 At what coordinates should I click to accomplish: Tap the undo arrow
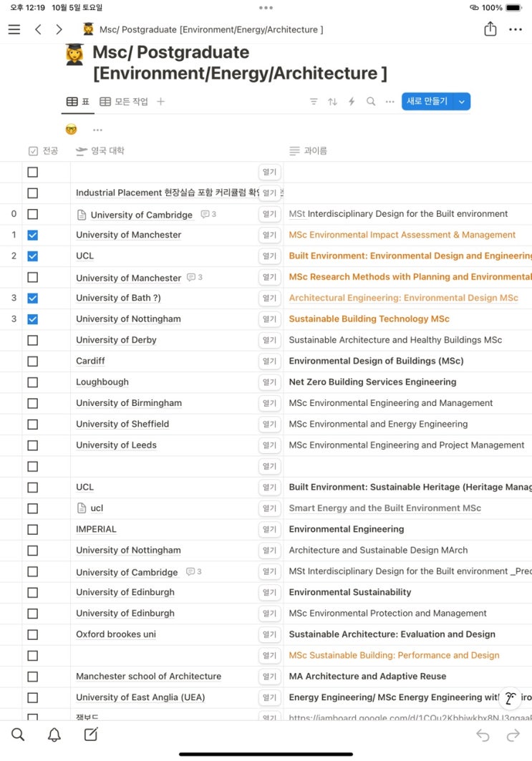[483, 736]
